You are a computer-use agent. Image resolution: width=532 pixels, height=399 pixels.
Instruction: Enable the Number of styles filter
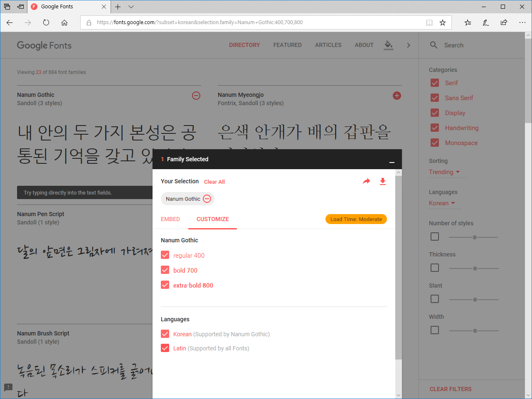point(435,236)
